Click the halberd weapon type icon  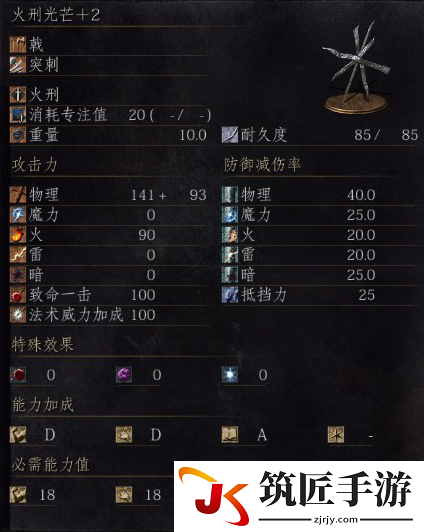(x=18, y=45)
